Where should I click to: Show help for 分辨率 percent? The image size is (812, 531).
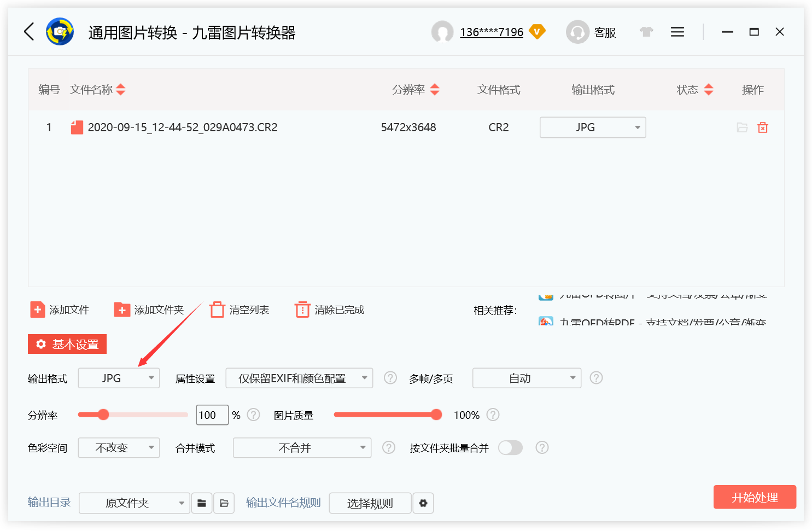254,415
